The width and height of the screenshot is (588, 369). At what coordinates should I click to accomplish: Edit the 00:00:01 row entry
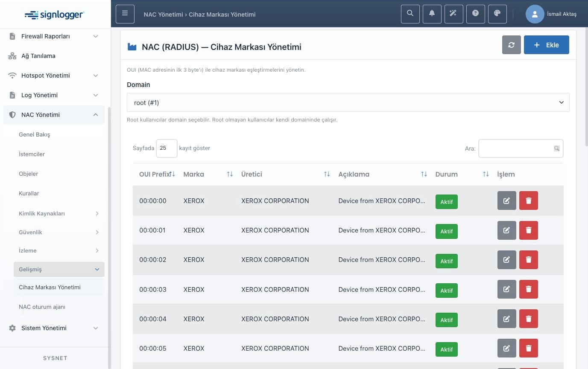[x=507, y=230]
